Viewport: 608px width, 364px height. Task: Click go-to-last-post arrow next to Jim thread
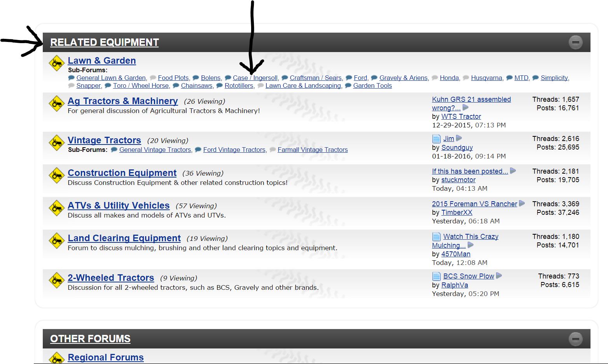[459, 138]
